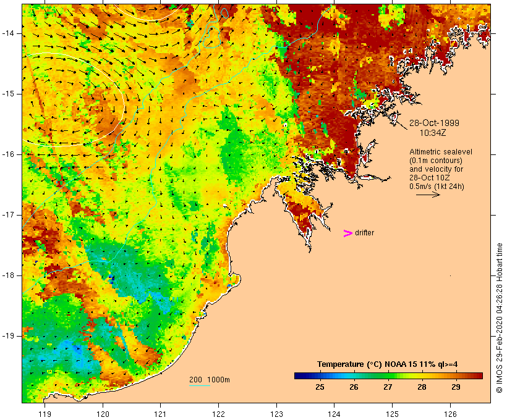Click the longitude axis label '123'
Screen dimensions: 507x420
point(276,414)
